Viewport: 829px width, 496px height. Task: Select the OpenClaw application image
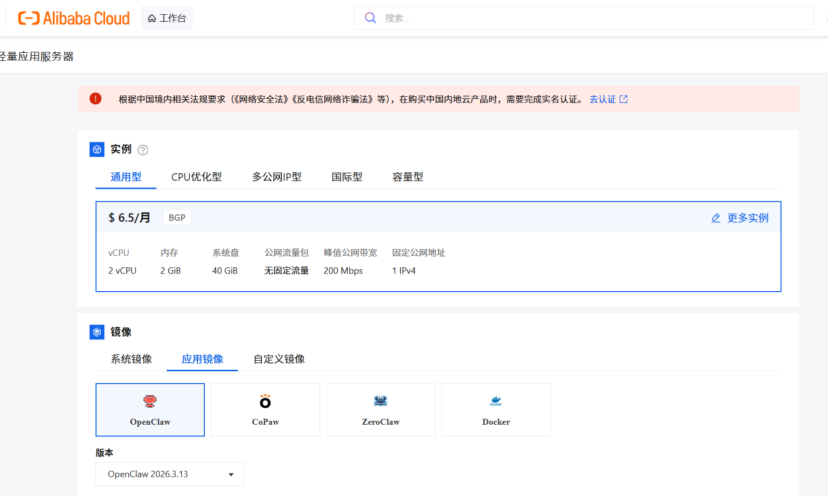coord(150,409)
